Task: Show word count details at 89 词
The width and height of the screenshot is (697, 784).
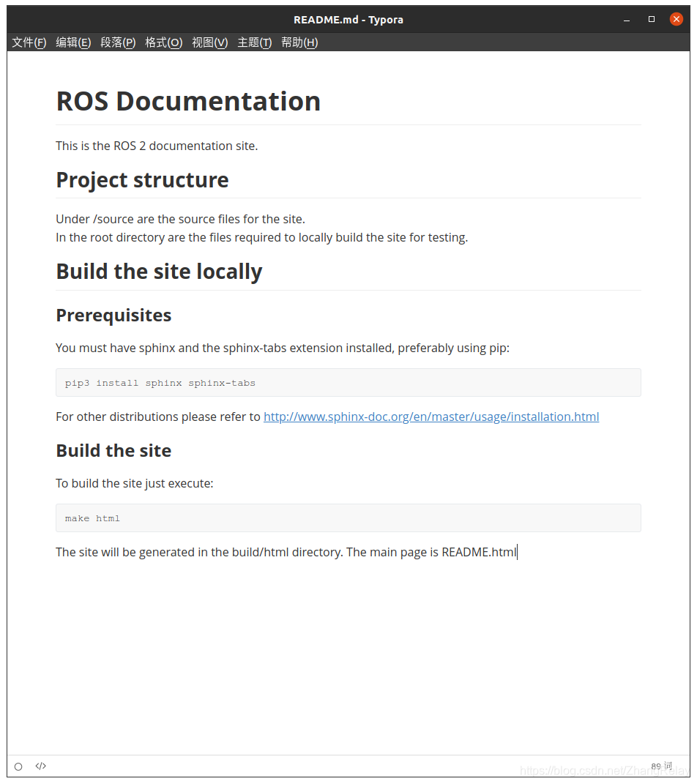Action: tap(662, 766)
